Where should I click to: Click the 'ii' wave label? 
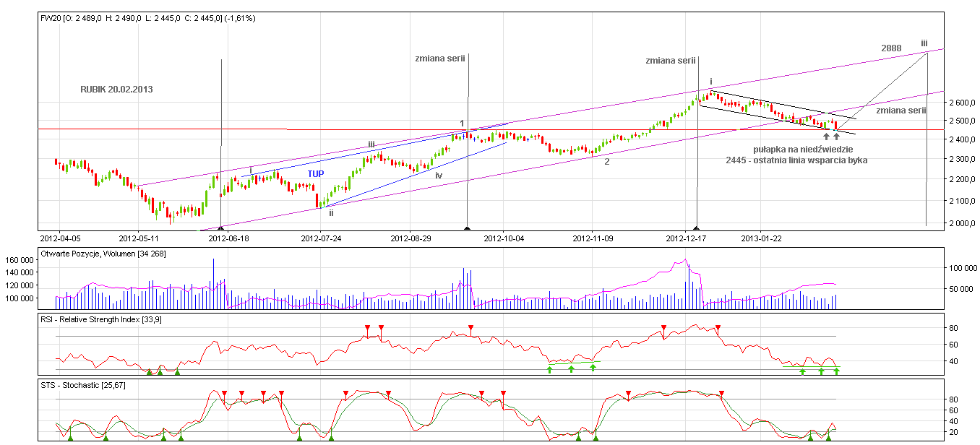coord(331,213)
